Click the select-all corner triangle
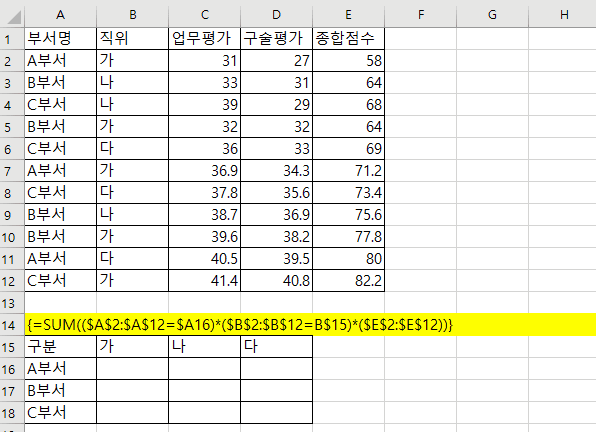 click(14, 17)
